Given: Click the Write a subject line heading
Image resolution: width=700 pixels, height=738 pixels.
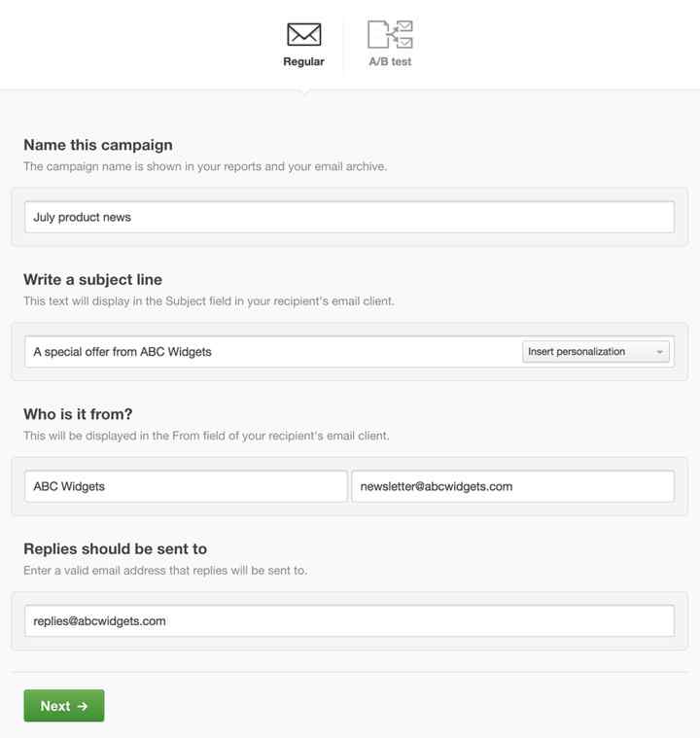Looking at the screenshot, I should (x=92, y=280).
